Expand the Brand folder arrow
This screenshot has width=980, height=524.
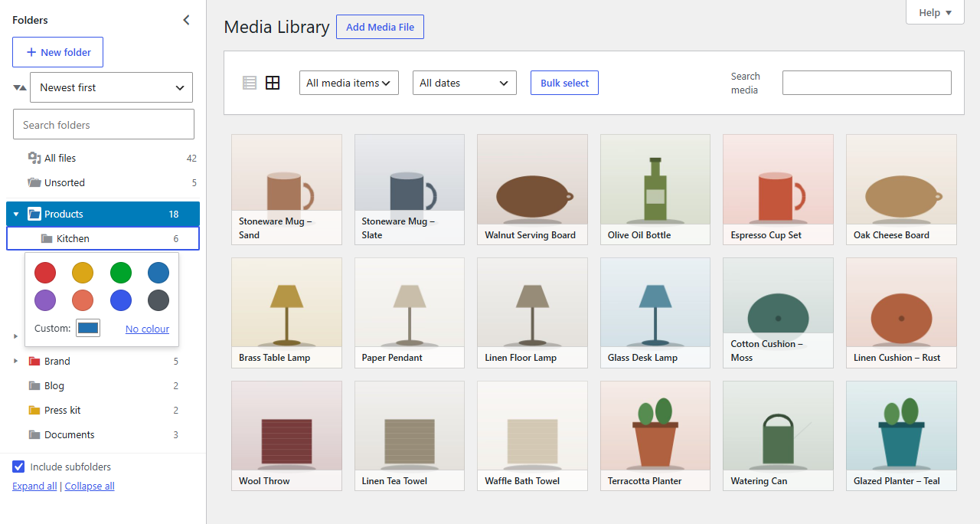tap(16, 361)
